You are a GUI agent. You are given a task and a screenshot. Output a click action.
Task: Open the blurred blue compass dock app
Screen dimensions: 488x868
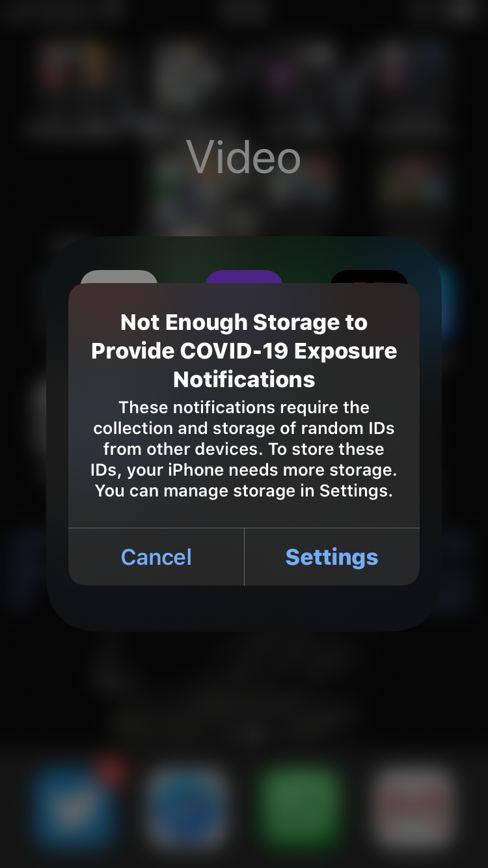point(187,807)
